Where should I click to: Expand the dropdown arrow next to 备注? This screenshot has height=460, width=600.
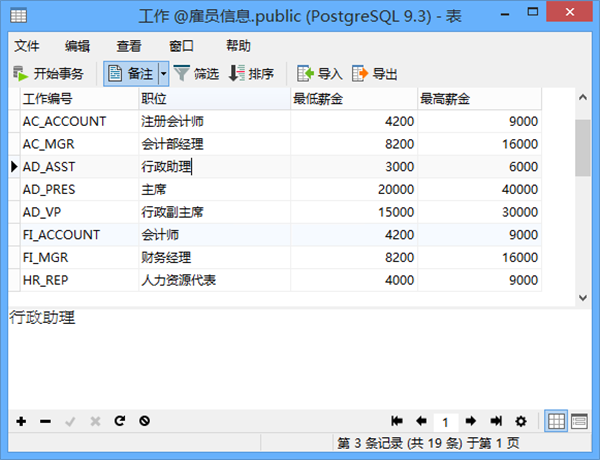[x=163, y=73]
